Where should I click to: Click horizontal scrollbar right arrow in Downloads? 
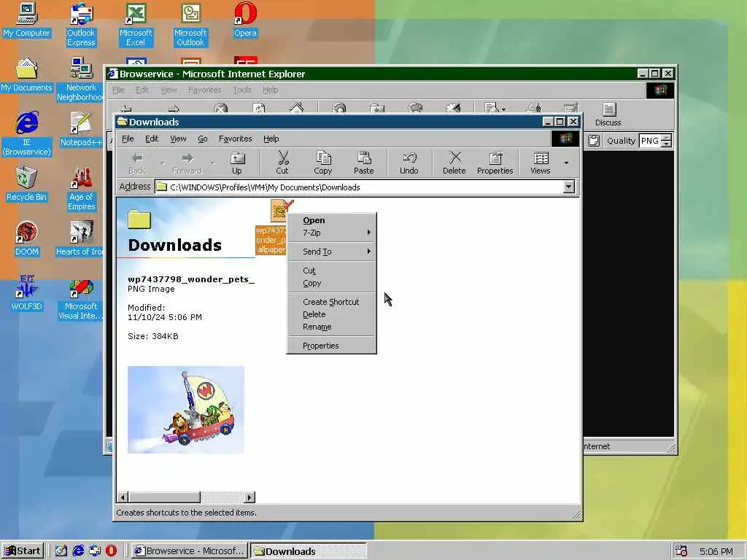coord(249,497)
